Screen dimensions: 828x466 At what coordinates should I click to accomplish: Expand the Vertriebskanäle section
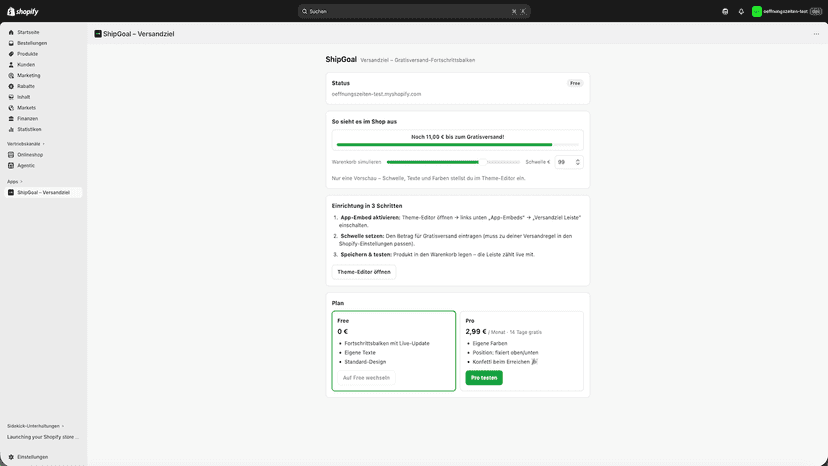coord(25,144)
